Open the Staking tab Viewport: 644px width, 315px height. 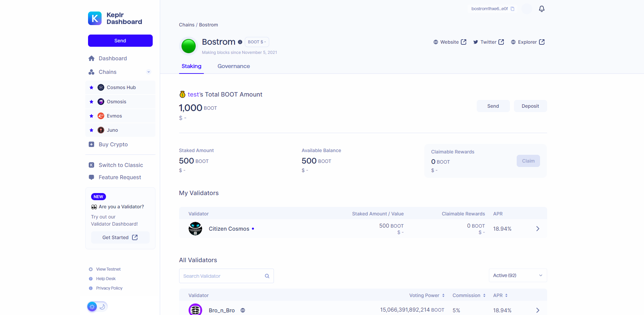click(x=191, y=66)
